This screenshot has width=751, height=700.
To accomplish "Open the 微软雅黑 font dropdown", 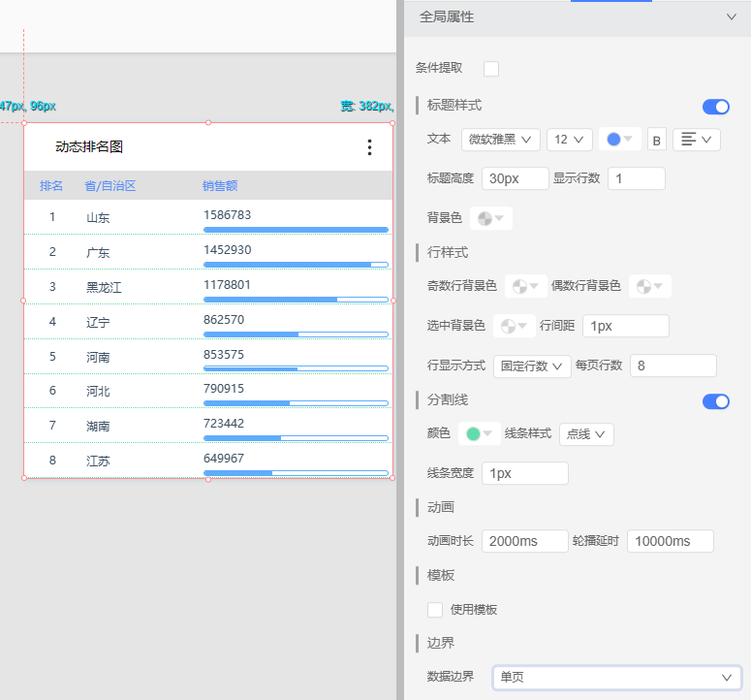I will click(500, 140).
